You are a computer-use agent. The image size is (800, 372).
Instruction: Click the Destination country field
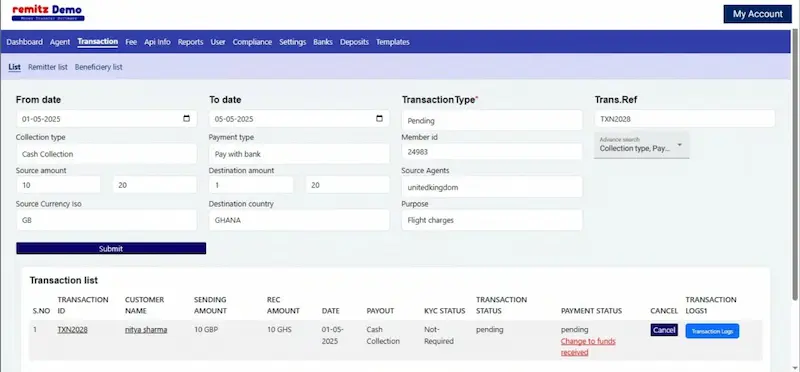coord(299,220)
